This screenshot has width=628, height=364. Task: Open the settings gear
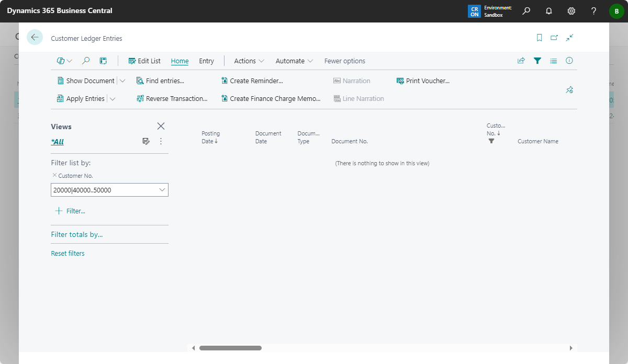point(571,11)
